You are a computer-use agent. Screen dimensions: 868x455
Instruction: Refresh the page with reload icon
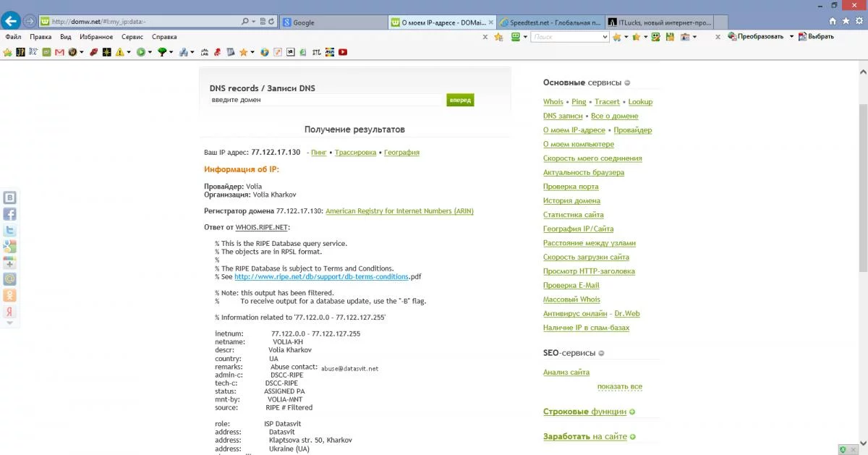271,22
